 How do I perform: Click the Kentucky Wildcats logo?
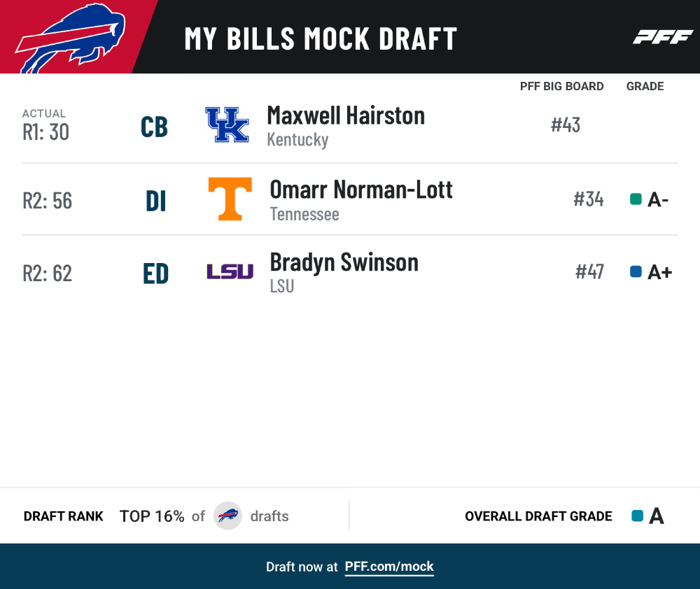click(227, 125)
